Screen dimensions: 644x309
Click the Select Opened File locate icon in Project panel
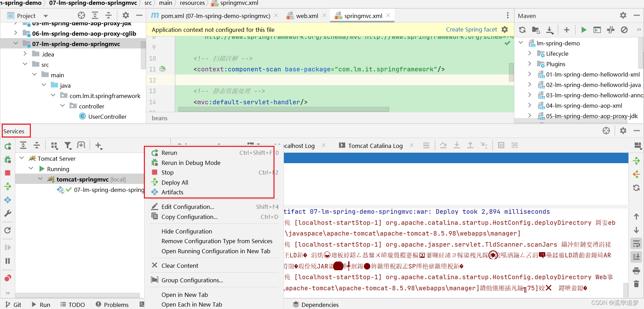click(x=81, y=16)
